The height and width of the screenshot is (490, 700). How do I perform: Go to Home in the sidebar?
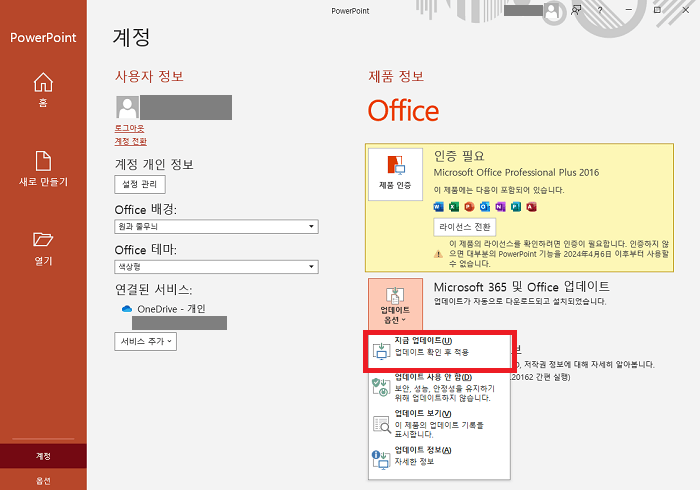coord(43,90)
